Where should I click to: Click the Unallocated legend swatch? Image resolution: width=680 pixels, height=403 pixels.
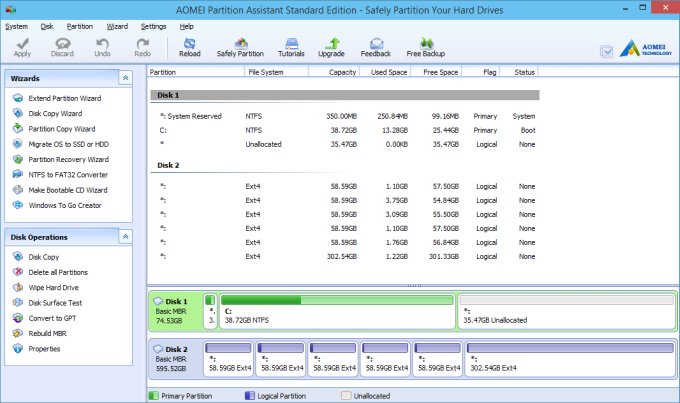pos(346,396)
